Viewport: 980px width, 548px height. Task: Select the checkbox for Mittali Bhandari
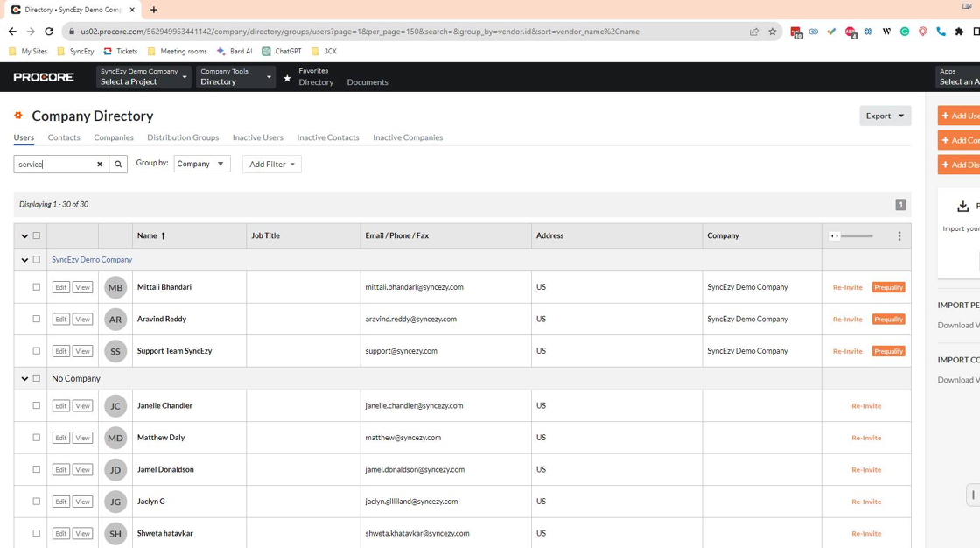tap(36, 287)
